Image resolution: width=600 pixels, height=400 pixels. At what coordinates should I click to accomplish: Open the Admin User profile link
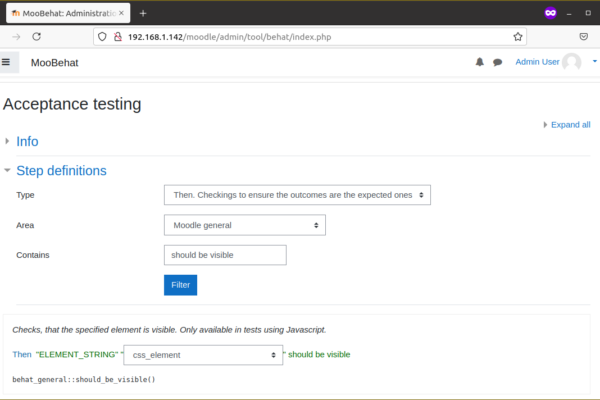[x=537, y=62]
